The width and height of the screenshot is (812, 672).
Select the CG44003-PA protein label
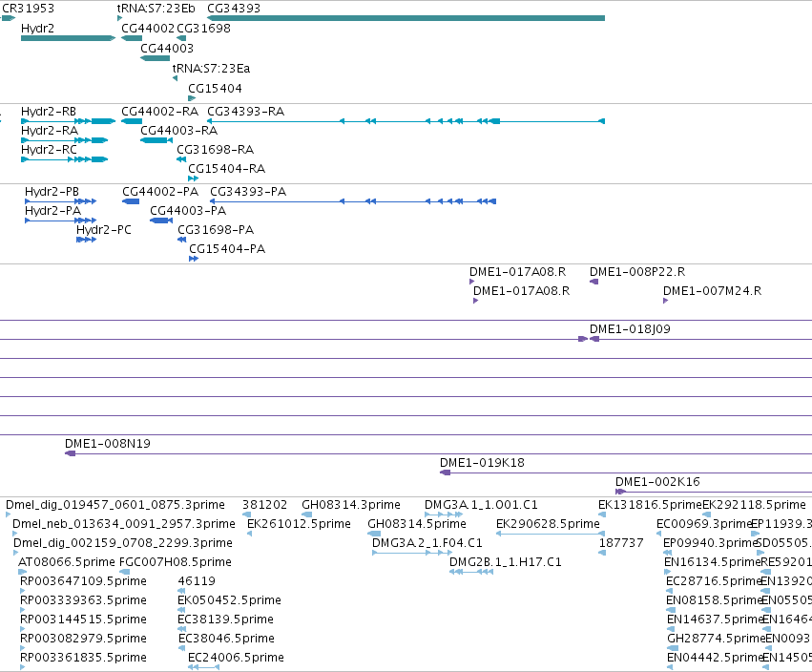click(188, 211)
